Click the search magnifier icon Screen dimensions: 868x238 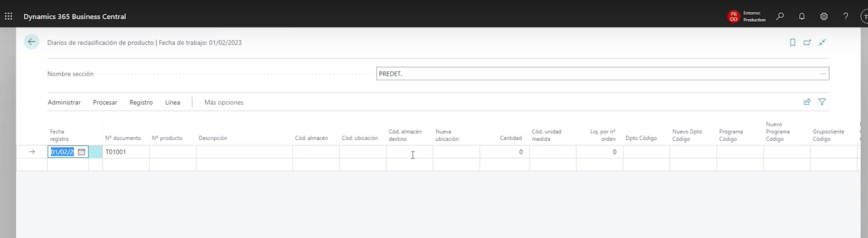click(780, 17)
